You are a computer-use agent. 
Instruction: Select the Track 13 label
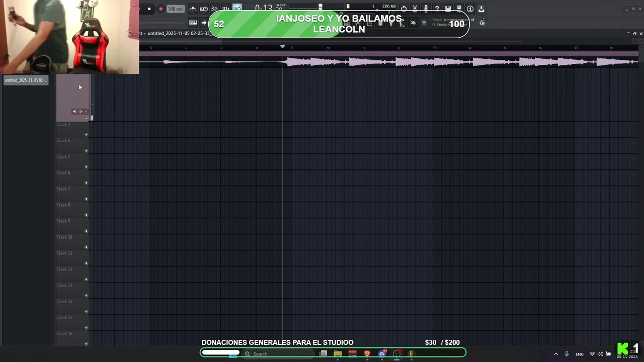coord(64,285)
